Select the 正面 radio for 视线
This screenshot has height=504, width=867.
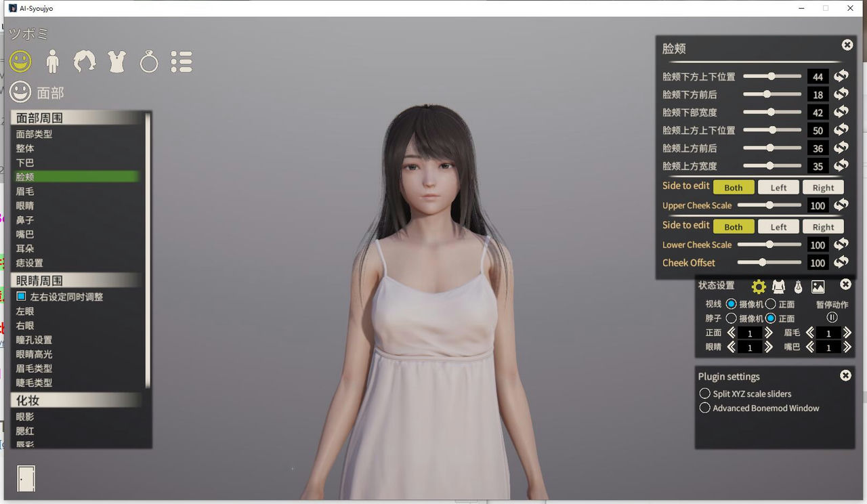pyautogui.click(x=770, y=304)
